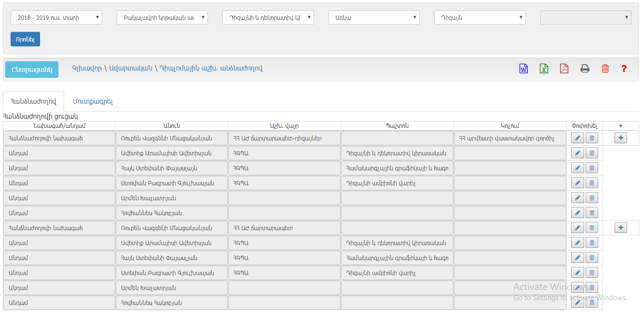The height and width of the screenshot is (318, 644).
Task: Export the list to Word document
Action: 523,69
